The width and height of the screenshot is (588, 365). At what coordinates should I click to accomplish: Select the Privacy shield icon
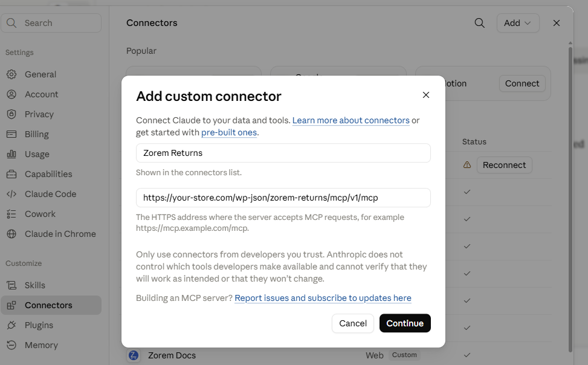click(x=11, y=114)
